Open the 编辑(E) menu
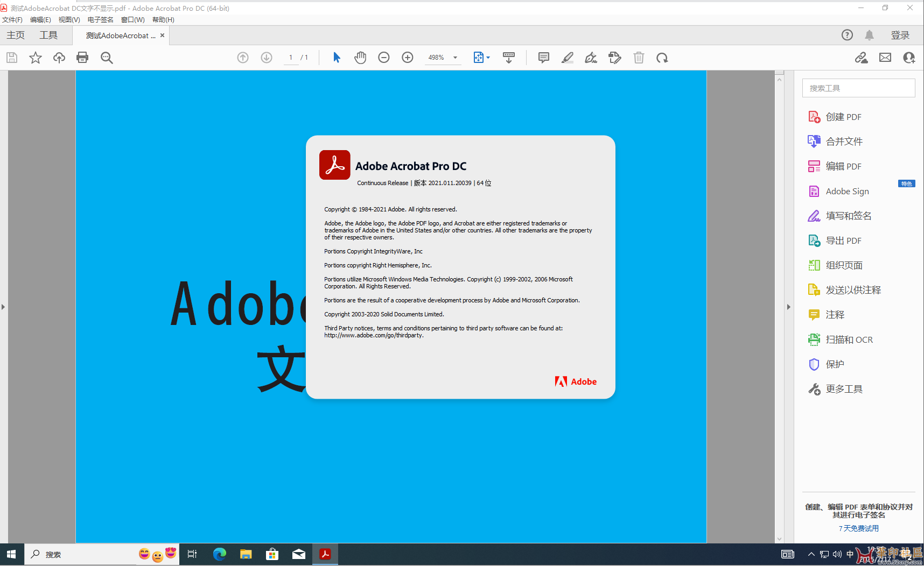The image size is (924, 566). [x=40, y=20]
